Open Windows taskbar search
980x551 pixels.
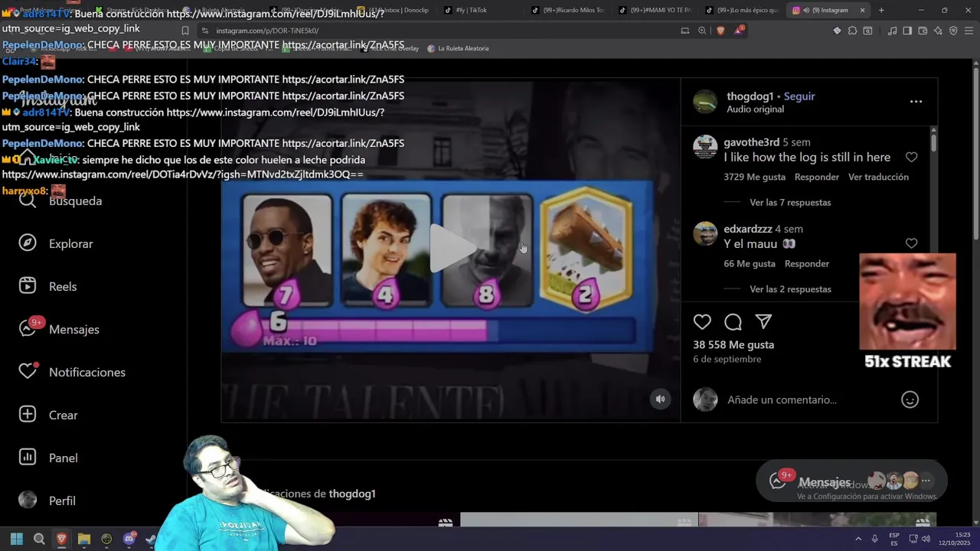[x=39, y=539]
